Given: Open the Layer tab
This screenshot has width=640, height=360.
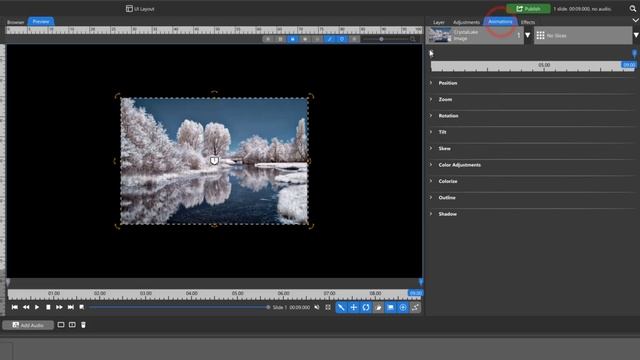Looking at the screenshot, I should pyautogui.click(x=439, y=22).
